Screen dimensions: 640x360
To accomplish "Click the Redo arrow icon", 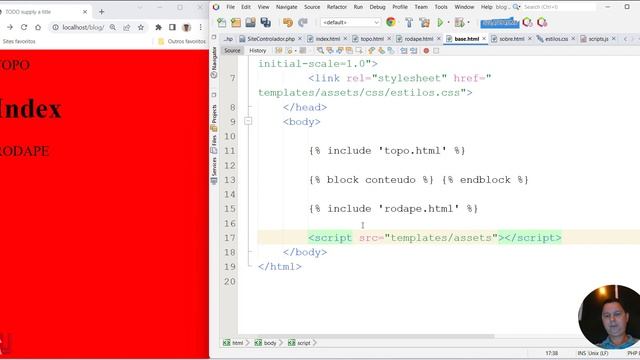I will click(302, 22).
